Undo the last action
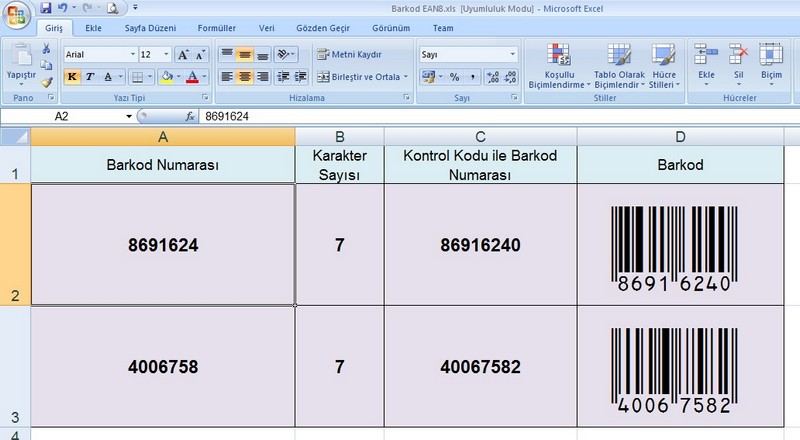The width and height of the screenshot is (800, 440). click(x=62, y=8)
